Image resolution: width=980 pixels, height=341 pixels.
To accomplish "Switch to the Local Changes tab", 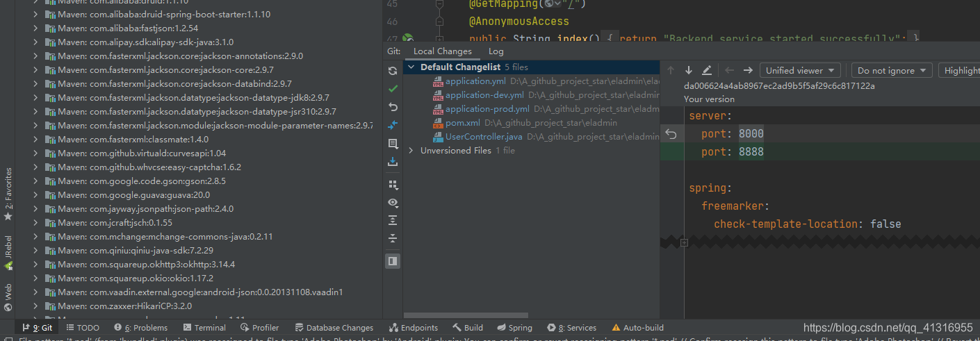I will point(442,51).
